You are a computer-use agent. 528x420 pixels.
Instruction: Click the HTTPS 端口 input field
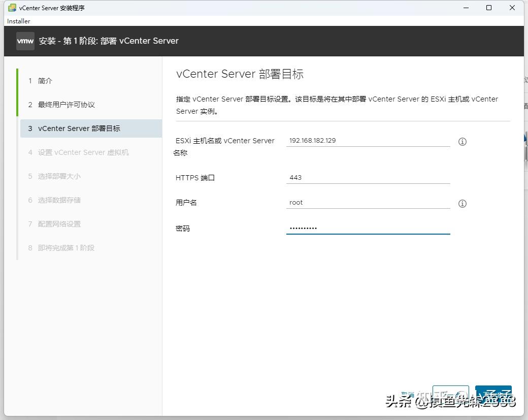368,177
